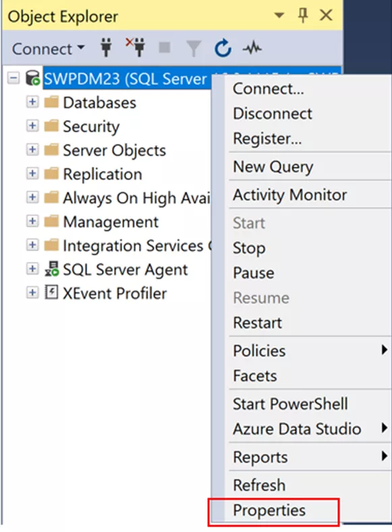Click the Stop square toolbar icon
The image size is (392, 532).
165,47
